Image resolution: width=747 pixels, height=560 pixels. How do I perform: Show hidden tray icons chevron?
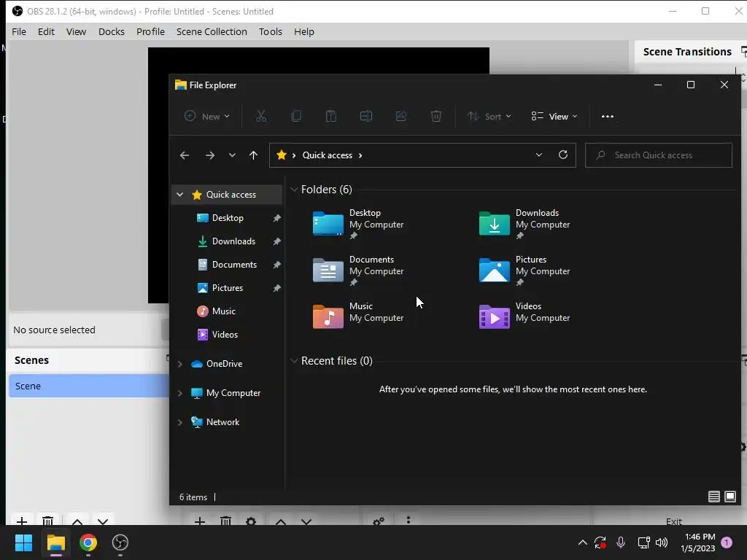point(583,542)
